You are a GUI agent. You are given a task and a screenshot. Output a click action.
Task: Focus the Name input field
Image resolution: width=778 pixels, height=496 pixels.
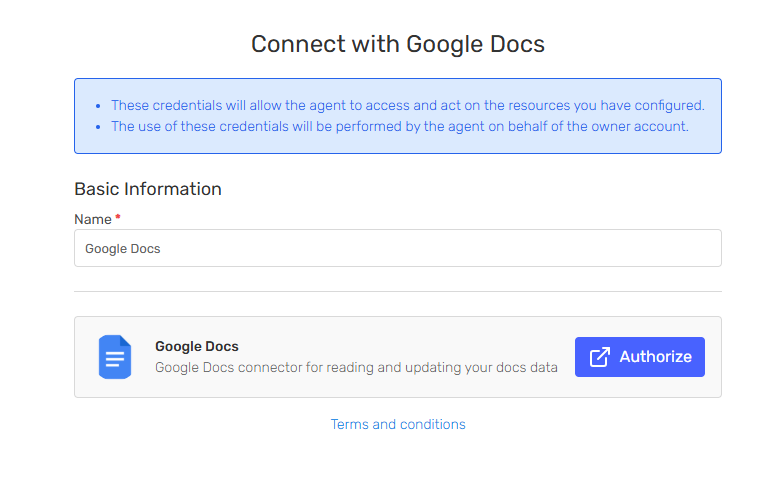pyautogui.click(x=398, y=248)
